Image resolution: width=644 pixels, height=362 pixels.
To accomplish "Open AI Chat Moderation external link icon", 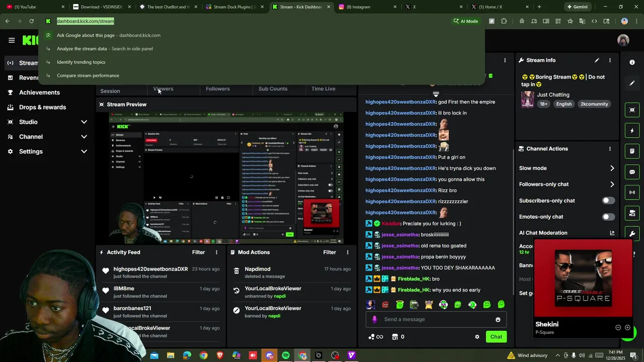I will 612,233.
